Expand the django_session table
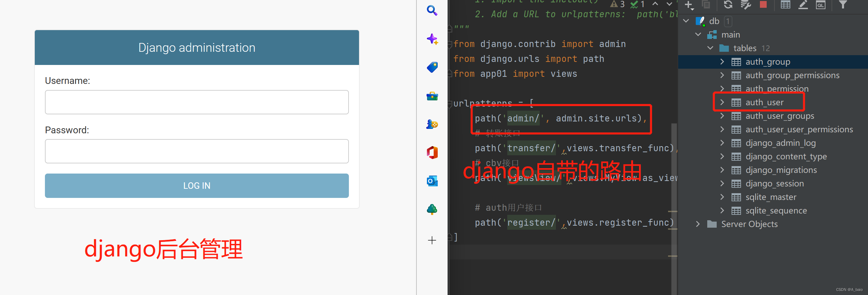Viewport: 868px width, 295px height. [x=722, y=183]
